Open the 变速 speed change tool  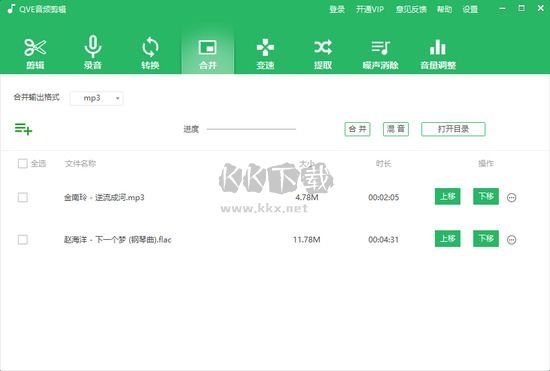(265, 54)
